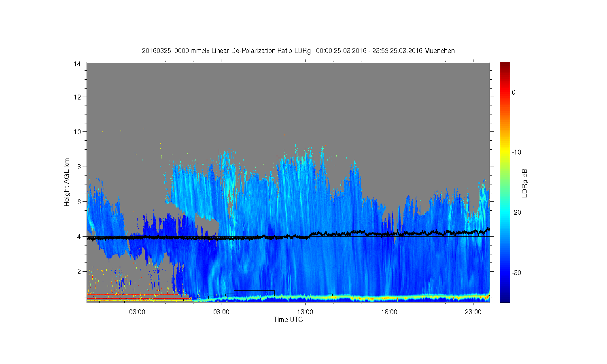Click the height axis label 12
The image size is (607, 364).
pyautogui.click(x=77, y=97)
